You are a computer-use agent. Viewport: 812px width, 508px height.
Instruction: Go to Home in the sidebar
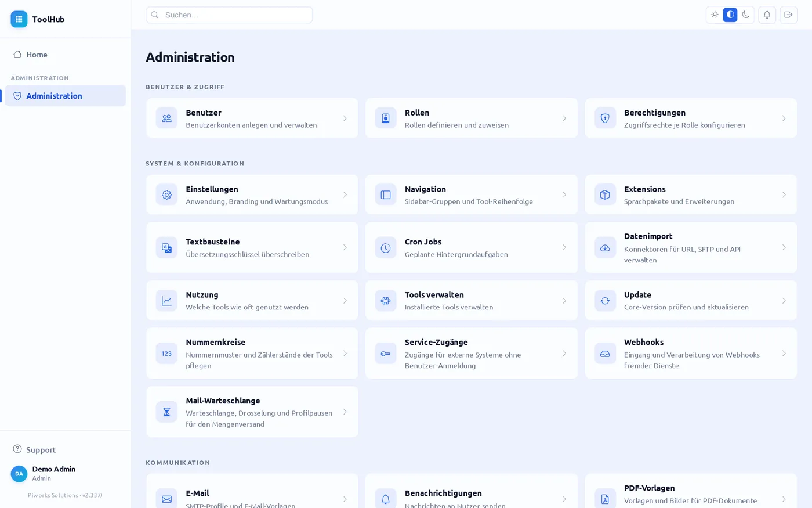(x=65, y=55)
